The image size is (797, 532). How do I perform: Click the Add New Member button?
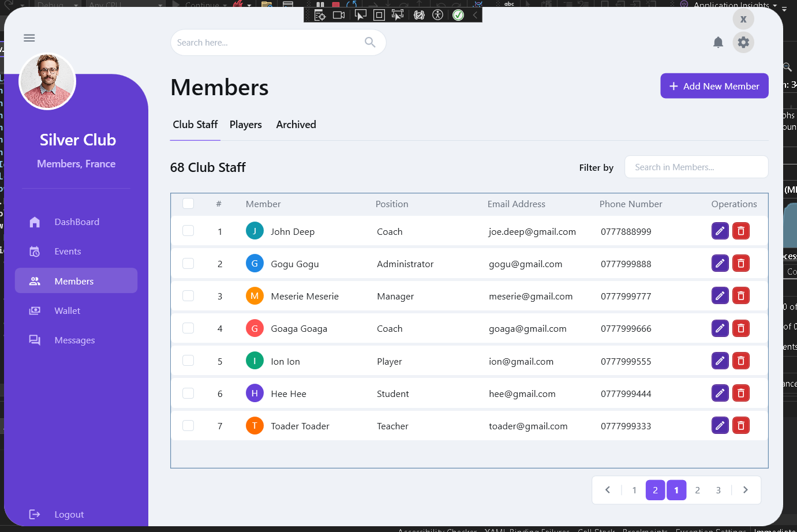click(x=714, y=86)
